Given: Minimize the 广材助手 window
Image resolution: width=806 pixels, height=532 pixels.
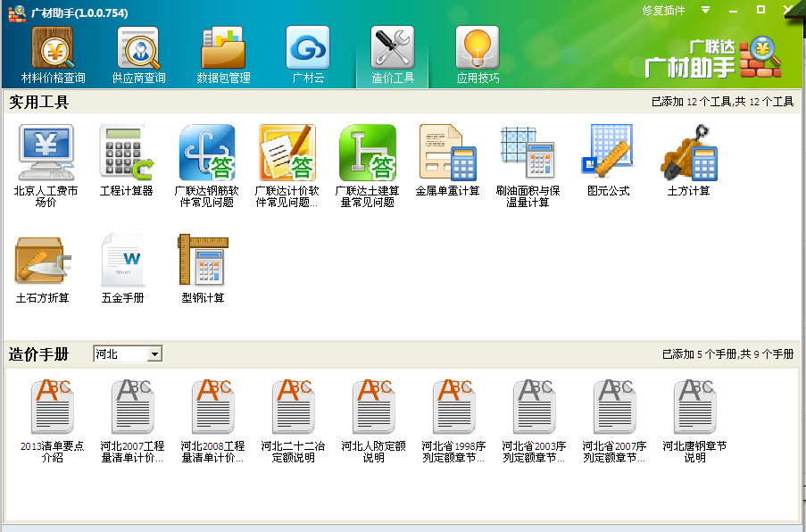Looking at the screenshot, I should 734,11.
